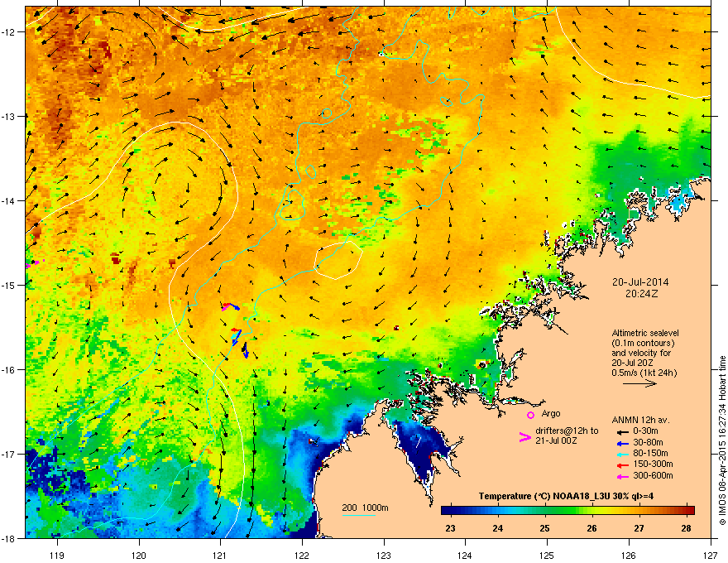Click colorbar tick label 27
728x563 pixels.
tap(639, 528)
